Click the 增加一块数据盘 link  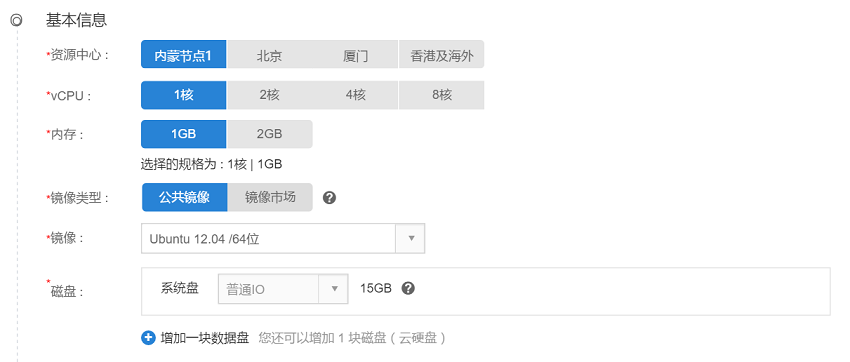click(x=205, y=339)
